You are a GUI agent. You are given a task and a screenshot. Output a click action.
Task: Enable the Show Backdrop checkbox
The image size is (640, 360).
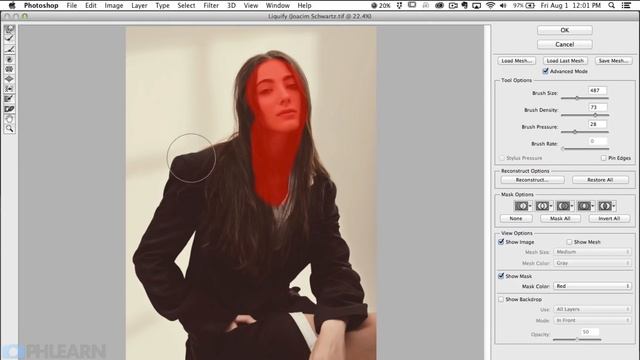pos(501,299)
